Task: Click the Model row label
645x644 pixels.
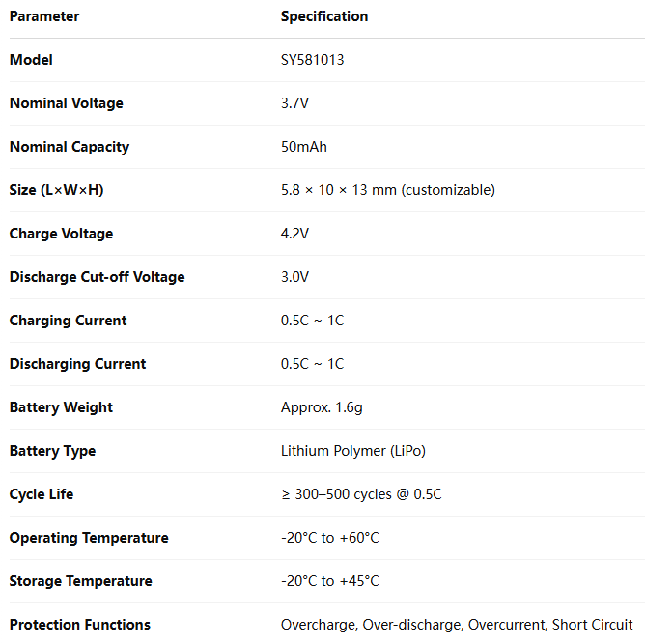Action: tap(31, 60)
